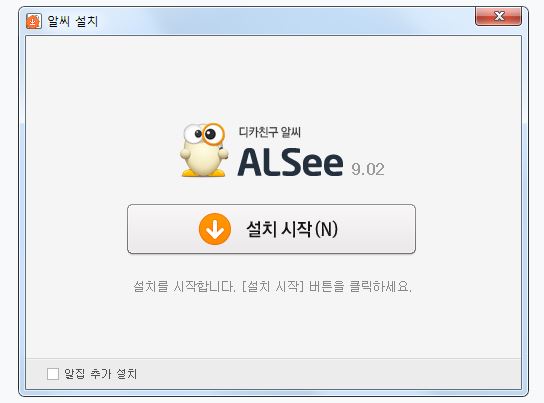The width and height of the screenshot is (544, 403).
Task: Click the word 설치 시작 on button
Action: [278, 229]
